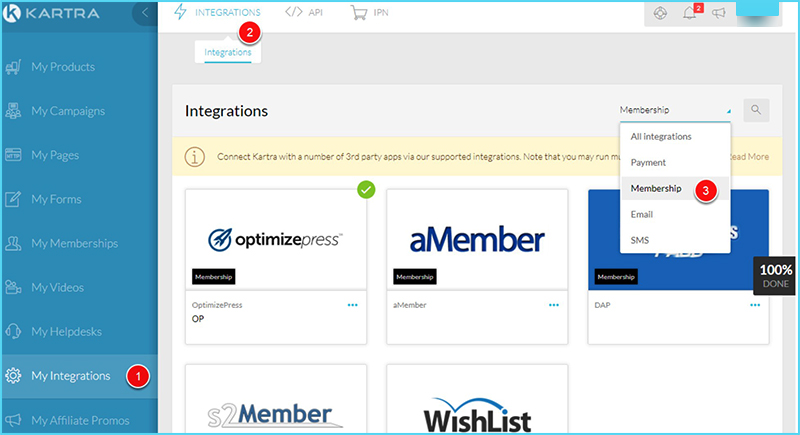Open the Membership filter dropdown
800x435 pixels.
pos(674,110)
